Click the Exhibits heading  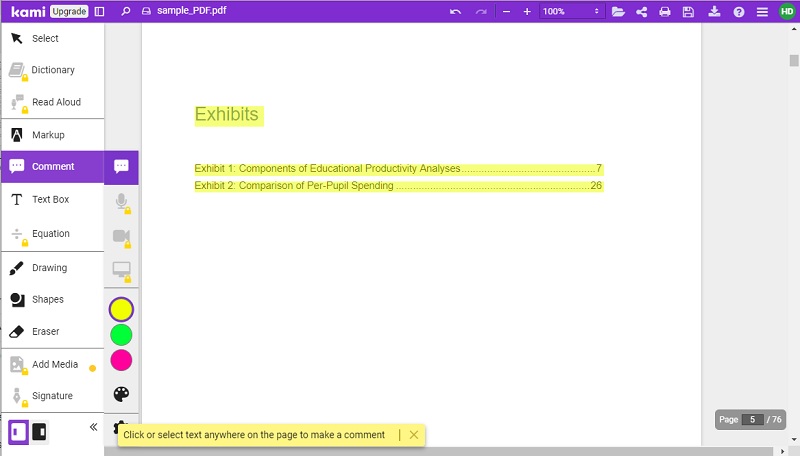point(227,114)
